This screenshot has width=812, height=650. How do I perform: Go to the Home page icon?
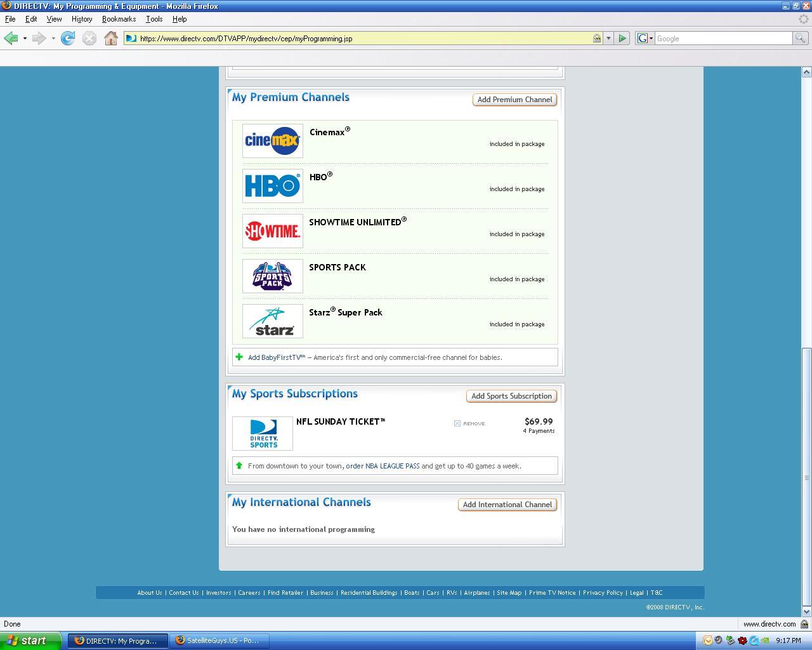111,39
